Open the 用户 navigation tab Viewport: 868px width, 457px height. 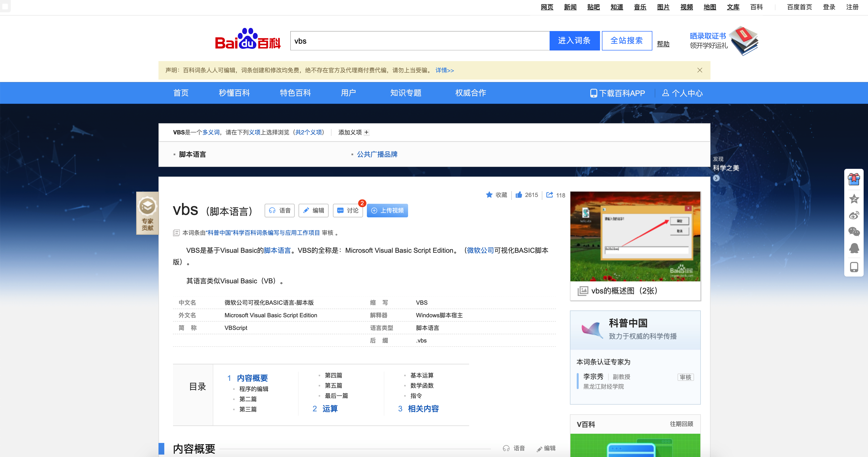[x=348, y=93]
